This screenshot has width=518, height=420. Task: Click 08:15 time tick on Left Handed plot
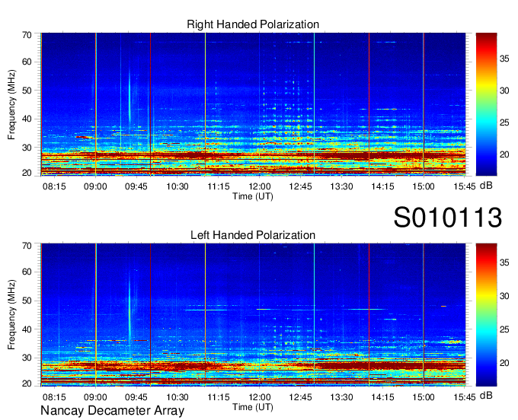click(x=54, y=397)
